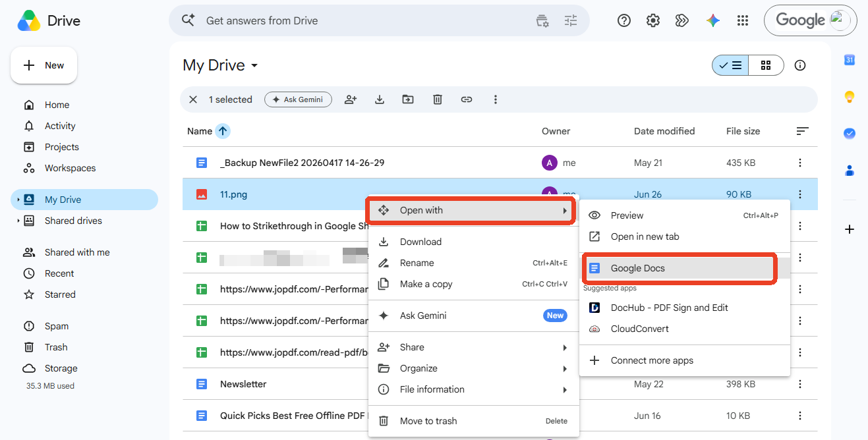Click the Share person-add toolbar icon
This screenshot has height=440, width=868.
[351, 99]
